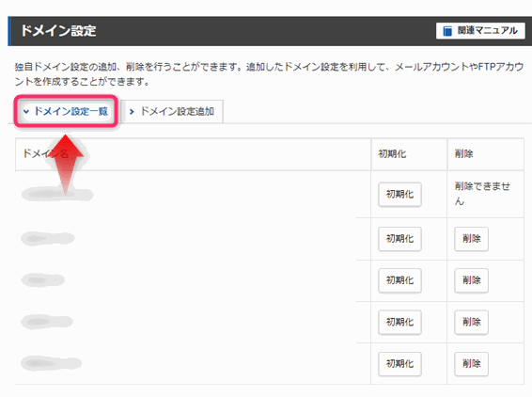Click the chevron beside ドメイン設定一覧
Screen dimensions: 532x397
click(x=26, y=111)
